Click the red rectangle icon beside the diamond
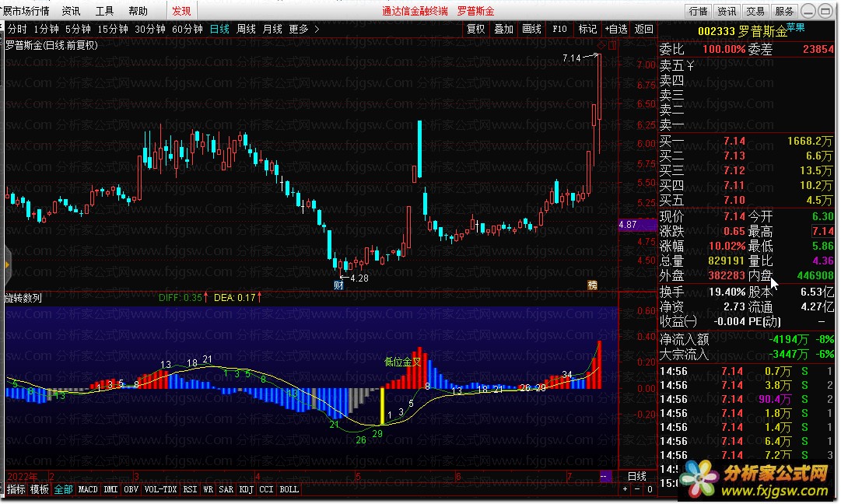This screenshot has width=841, height=504. tap(612, 45)
